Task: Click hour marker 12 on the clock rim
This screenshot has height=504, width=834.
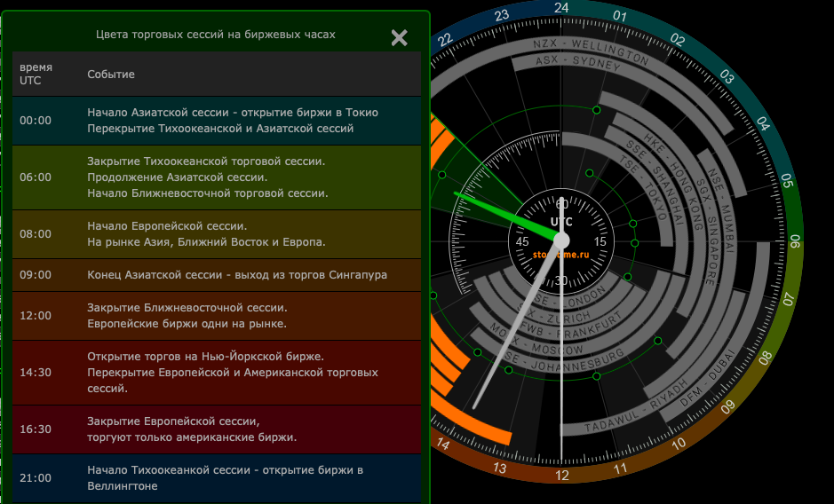Action: click(562, 476)
